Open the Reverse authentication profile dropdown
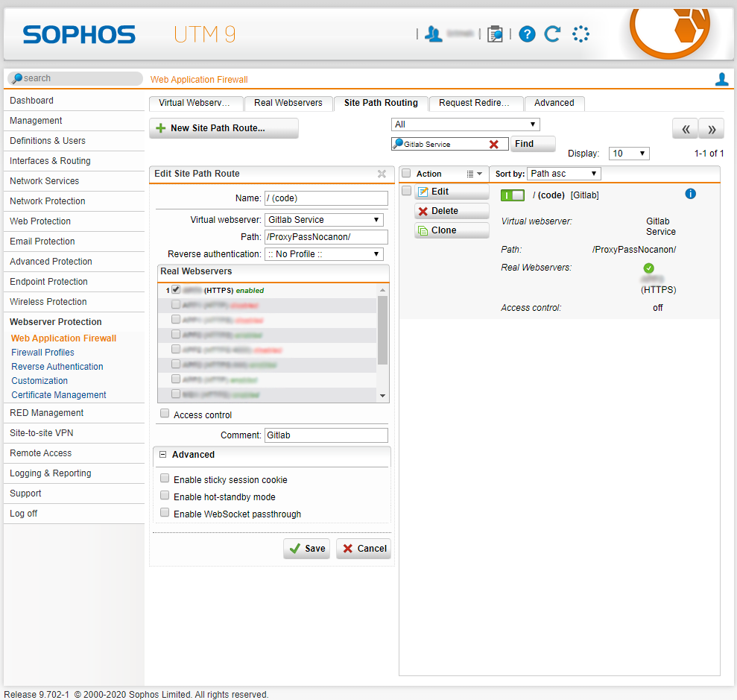Image resolution: width=737 pixels, height=700 pixels. [x=324, y=254]
